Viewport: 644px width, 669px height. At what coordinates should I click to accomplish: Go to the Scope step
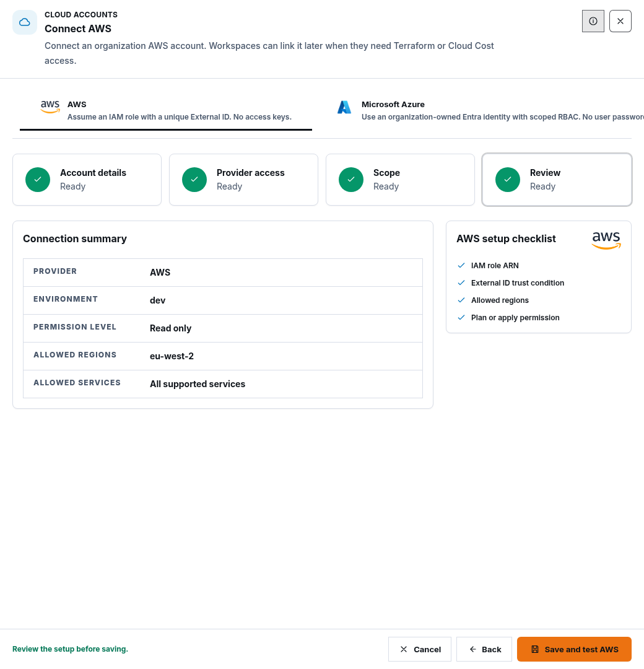click(400, 180)
